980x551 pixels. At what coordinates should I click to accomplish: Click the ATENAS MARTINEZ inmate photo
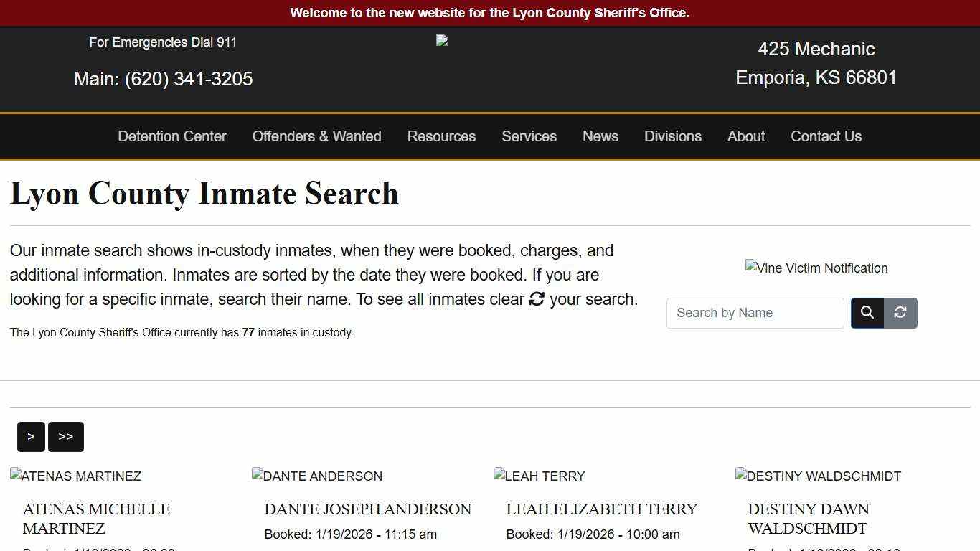(x=75, y=476)
